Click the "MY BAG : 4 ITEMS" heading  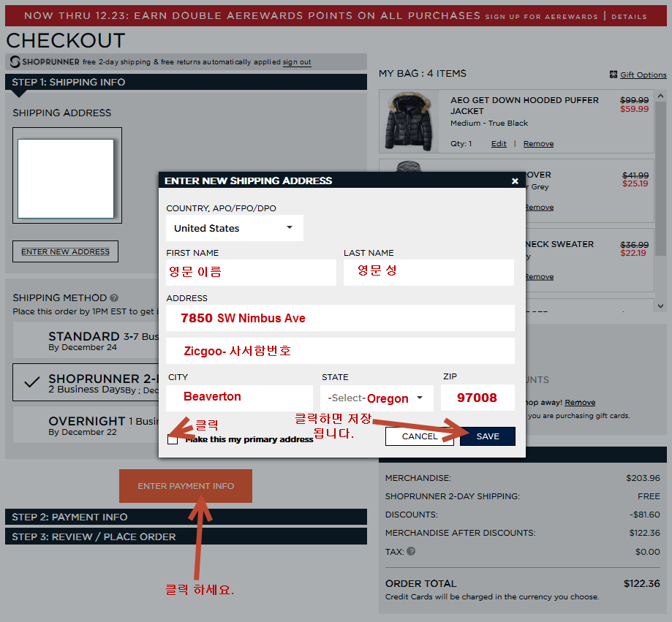[422, 73]
